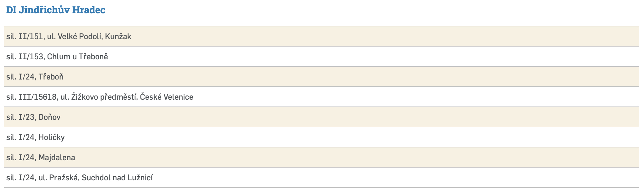Select the village name Doňov

pyautogui.click(x=49, y=117)
